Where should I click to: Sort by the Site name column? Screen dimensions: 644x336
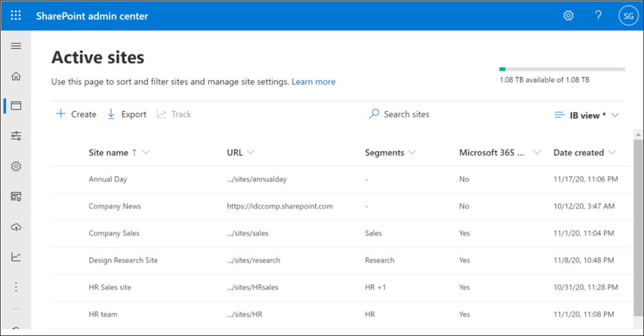[x=108, y=153]
